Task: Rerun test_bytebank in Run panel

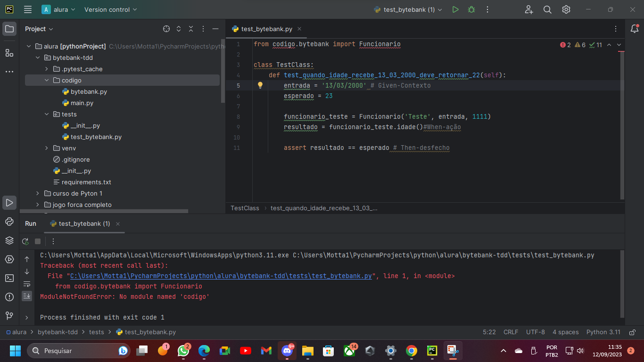Action: coord(26,241)
